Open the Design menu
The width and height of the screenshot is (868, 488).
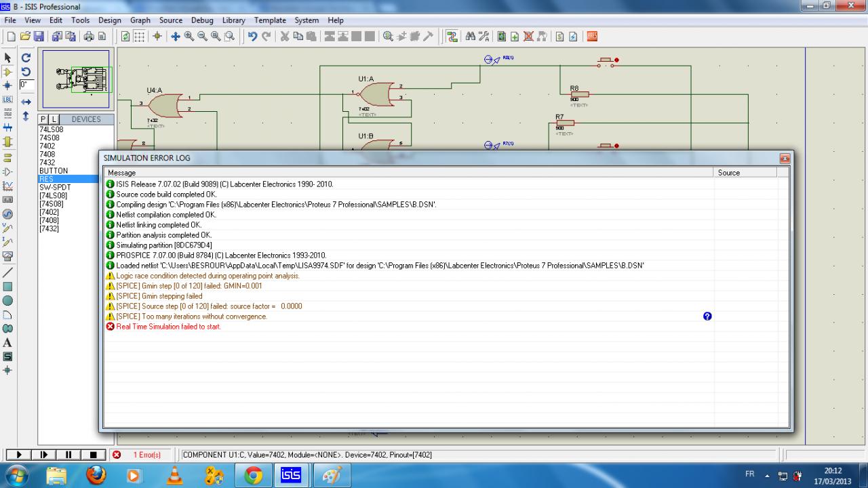[110, 20]
